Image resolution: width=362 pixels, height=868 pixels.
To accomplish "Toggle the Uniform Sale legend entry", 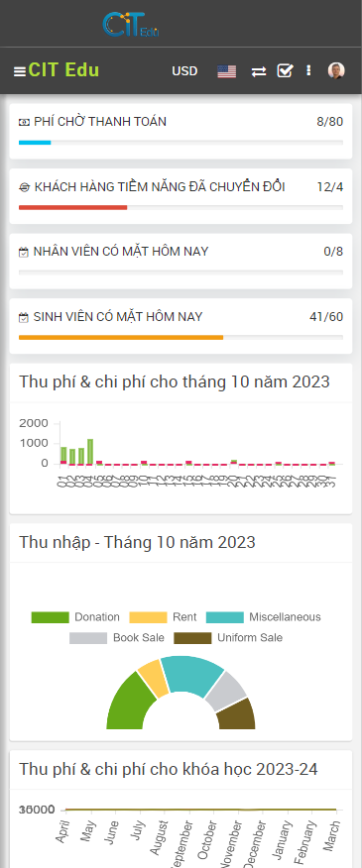I will [x=228, y=638].
